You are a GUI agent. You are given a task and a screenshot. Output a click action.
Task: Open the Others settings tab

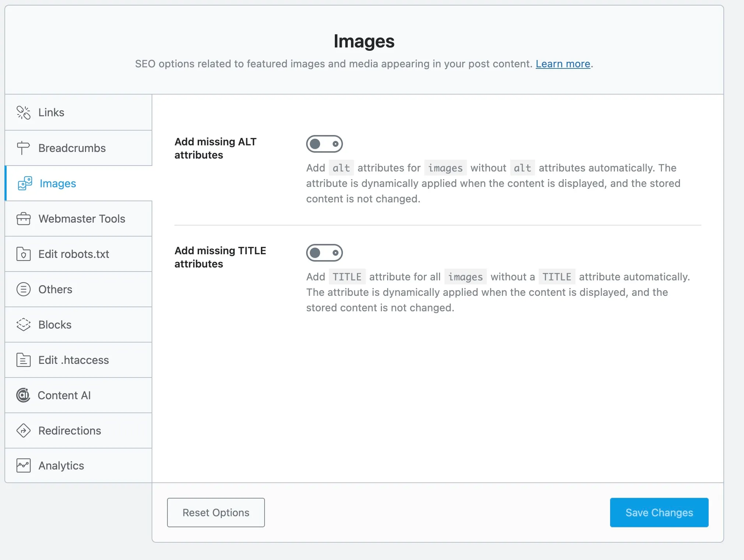tap(55, 289)
